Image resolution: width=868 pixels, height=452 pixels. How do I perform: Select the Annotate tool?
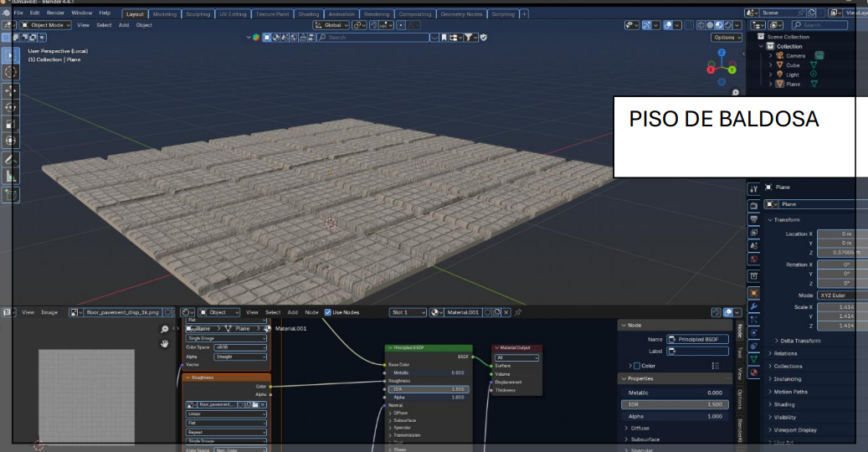[x=11, y=160]
